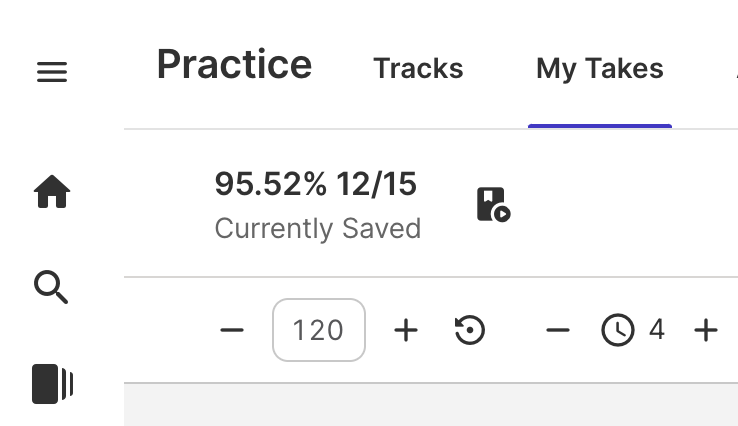738x426 pixels.
Task: Reset tempo to its default value
Action: point(470,330)
